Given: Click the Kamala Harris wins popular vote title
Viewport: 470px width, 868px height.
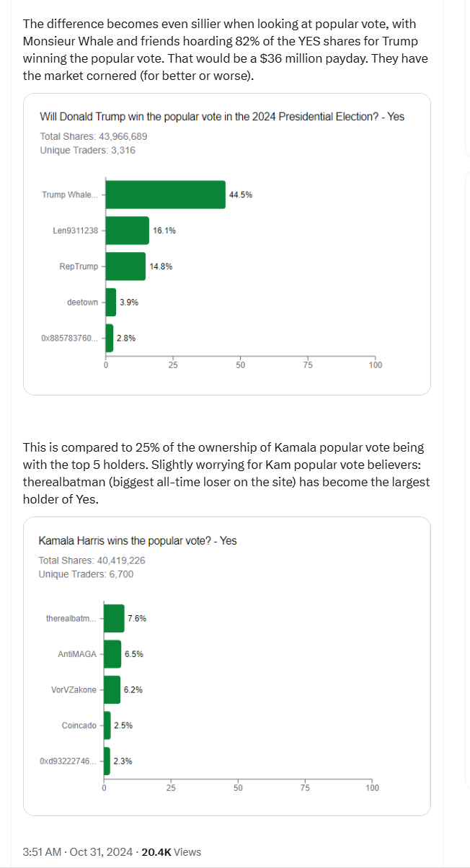Looking at the screenshot, I should click(137, 540).
